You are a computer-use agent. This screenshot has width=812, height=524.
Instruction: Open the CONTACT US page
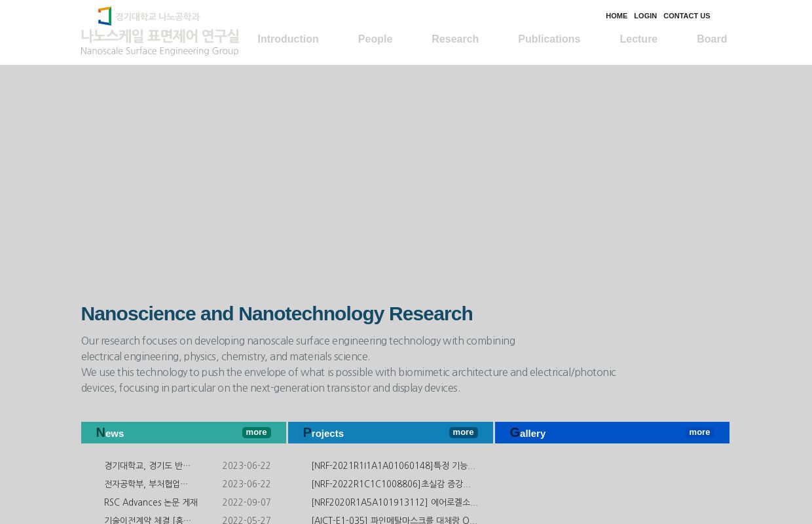(686, 16)
